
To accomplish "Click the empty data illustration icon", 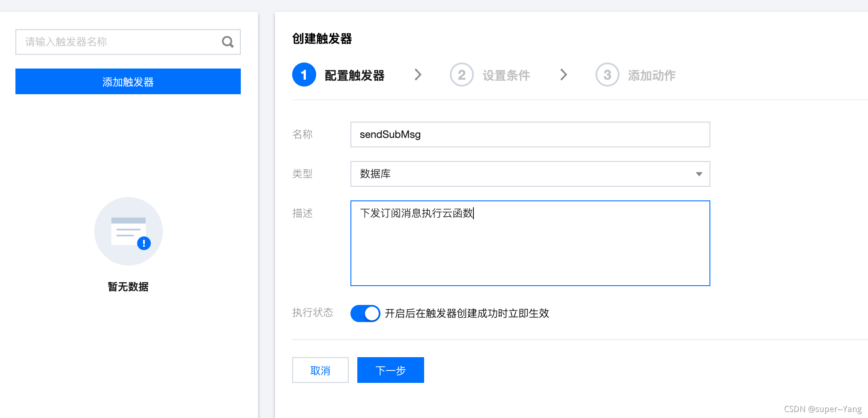I will pos(128,231).
